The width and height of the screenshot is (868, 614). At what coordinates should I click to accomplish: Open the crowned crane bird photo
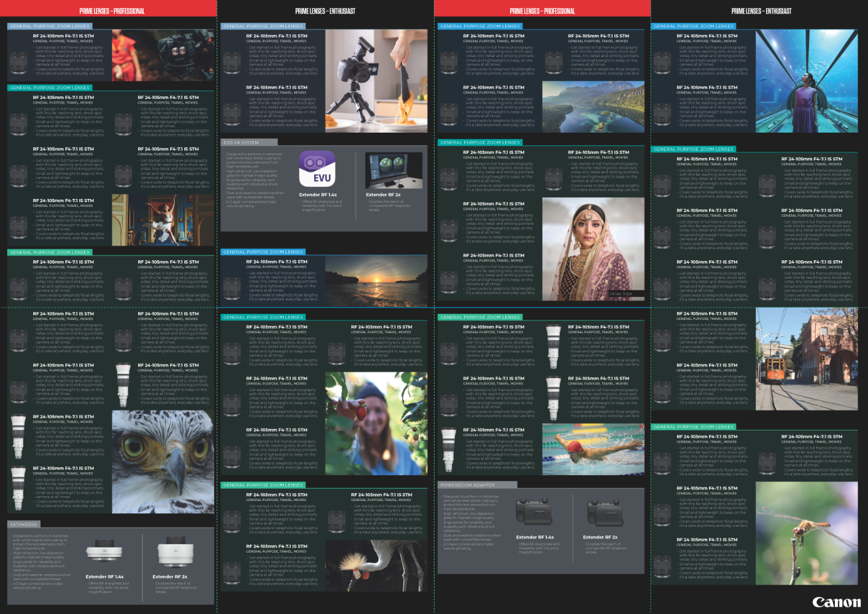pyautogui.click(x=376, y=565)
